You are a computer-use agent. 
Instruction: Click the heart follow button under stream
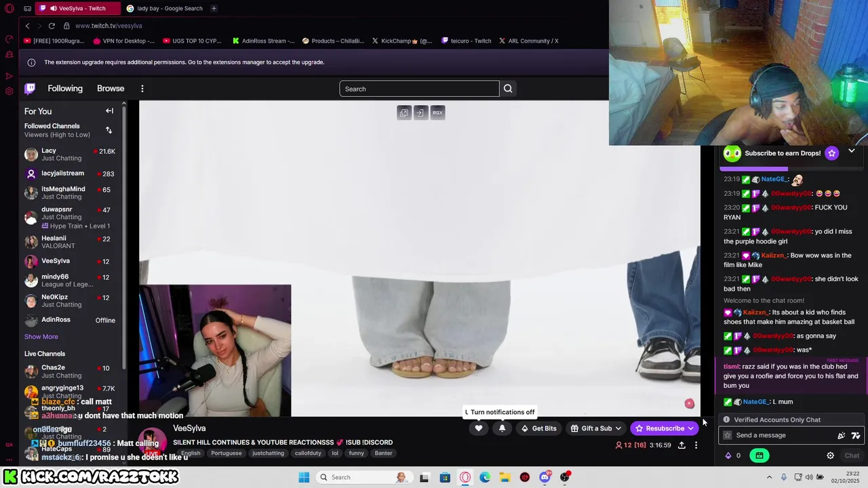coord(479,428)
